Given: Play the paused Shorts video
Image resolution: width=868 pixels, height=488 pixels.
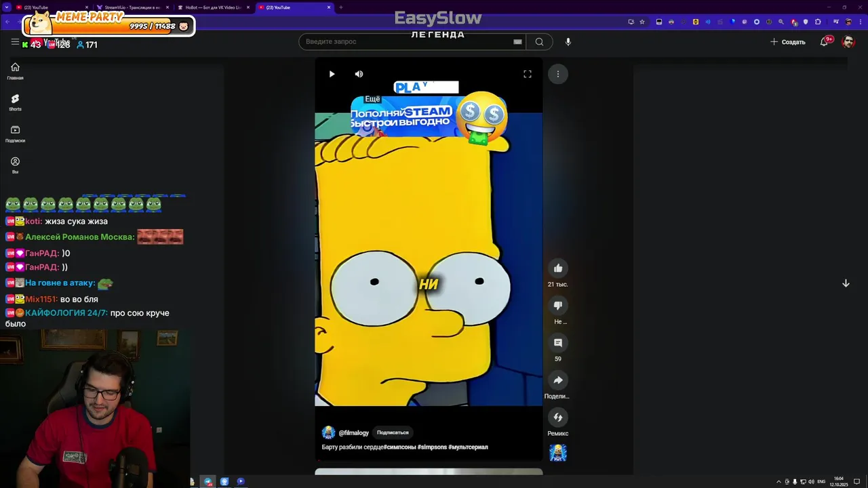Looking at the screenshot, I should 332,74.
